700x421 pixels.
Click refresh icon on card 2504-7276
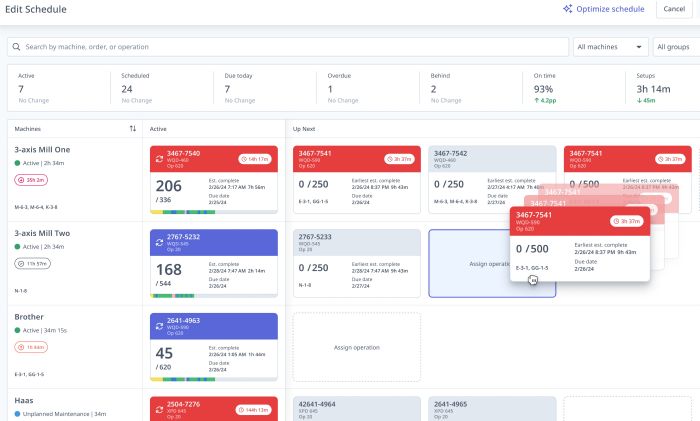(x=159, y=410)
